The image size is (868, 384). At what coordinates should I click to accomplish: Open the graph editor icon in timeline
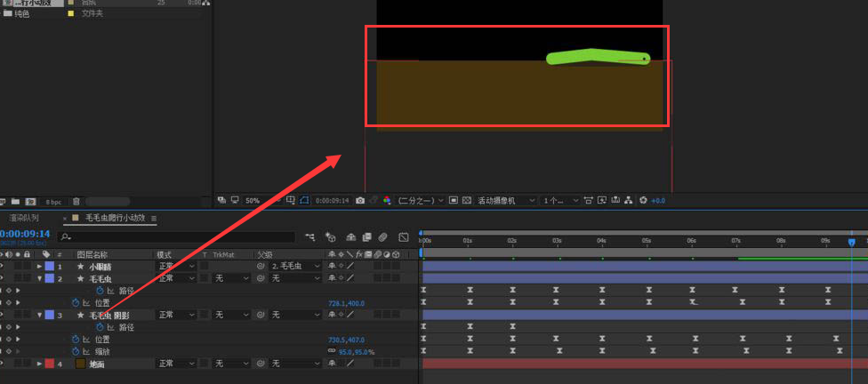point(404,237)
